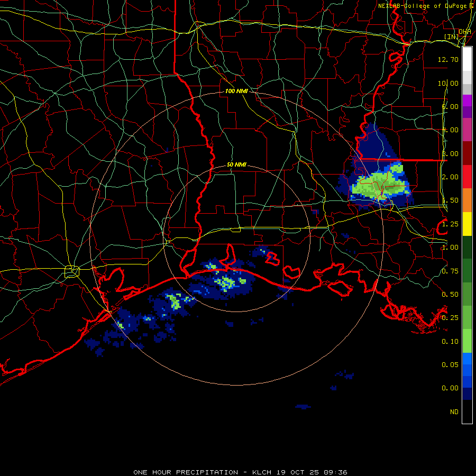Click the 19 OCT 25 date in the caption
This screenshot has height=476, width=476.
pos(298,472)
